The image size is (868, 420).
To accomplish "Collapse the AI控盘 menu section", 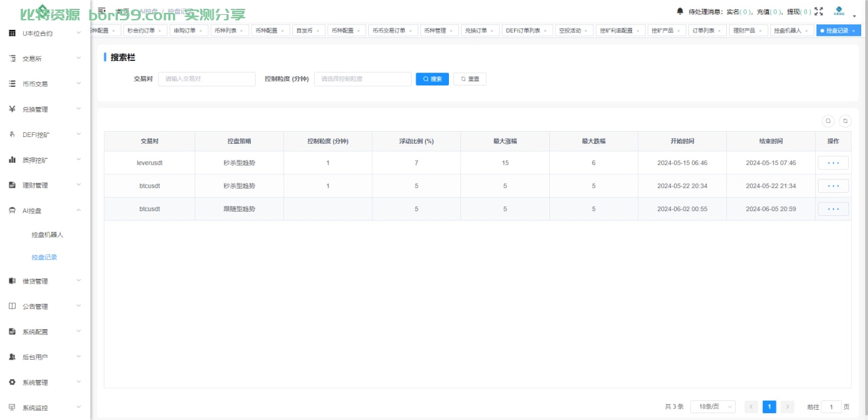I will (x=45, y=210).
